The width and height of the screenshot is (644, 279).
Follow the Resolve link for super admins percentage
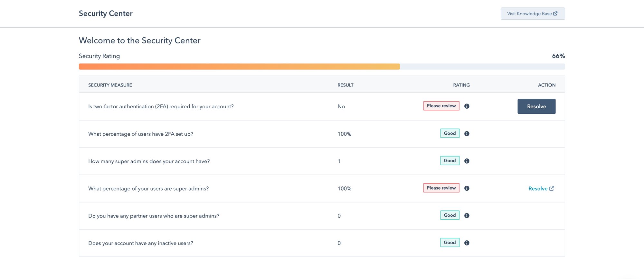pos(538,189)
